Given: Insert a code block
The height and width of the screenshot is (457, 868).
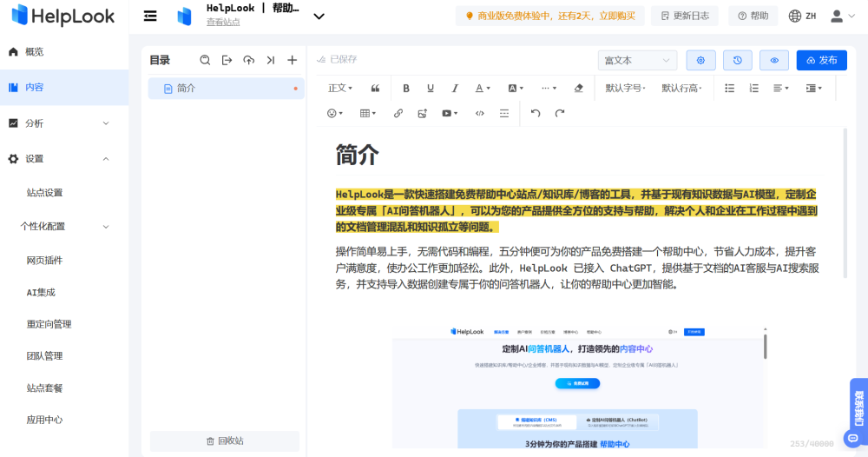Looking at the screenshot, I should [479, 113].
